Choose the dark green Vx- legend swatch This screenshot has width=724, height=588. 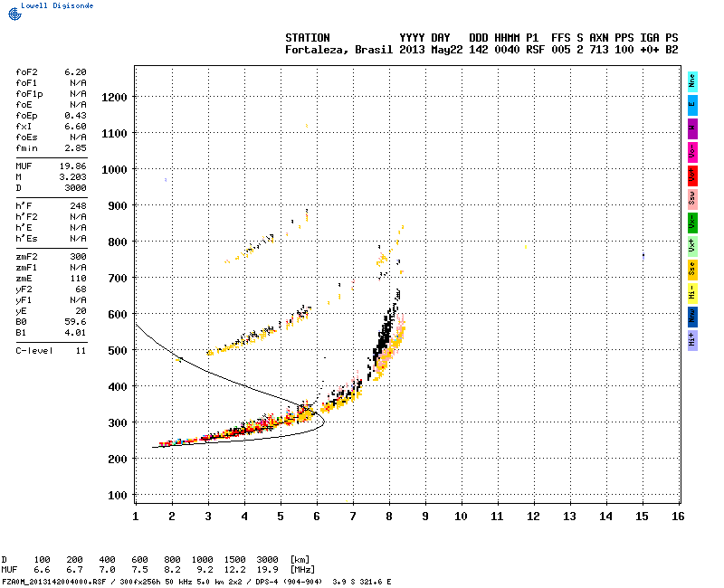pos(692,223)
